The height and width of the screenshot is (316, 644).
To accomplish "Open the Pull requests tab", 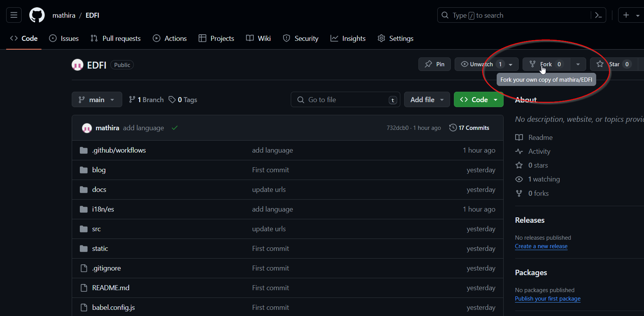I will (x=116, y=39).
